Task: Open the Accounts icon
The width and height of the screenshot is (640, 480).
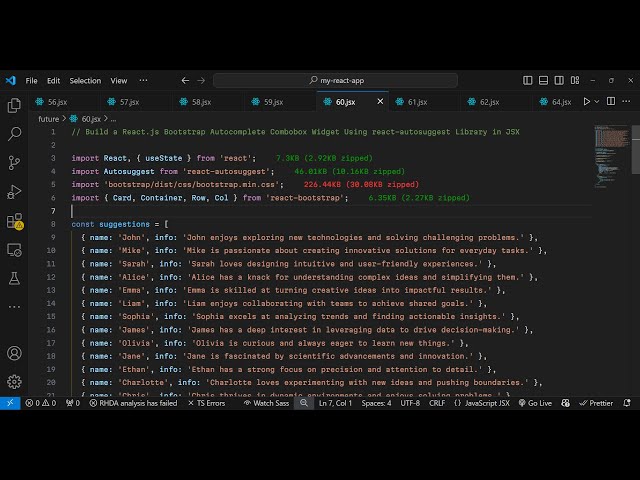Action: 14,353
